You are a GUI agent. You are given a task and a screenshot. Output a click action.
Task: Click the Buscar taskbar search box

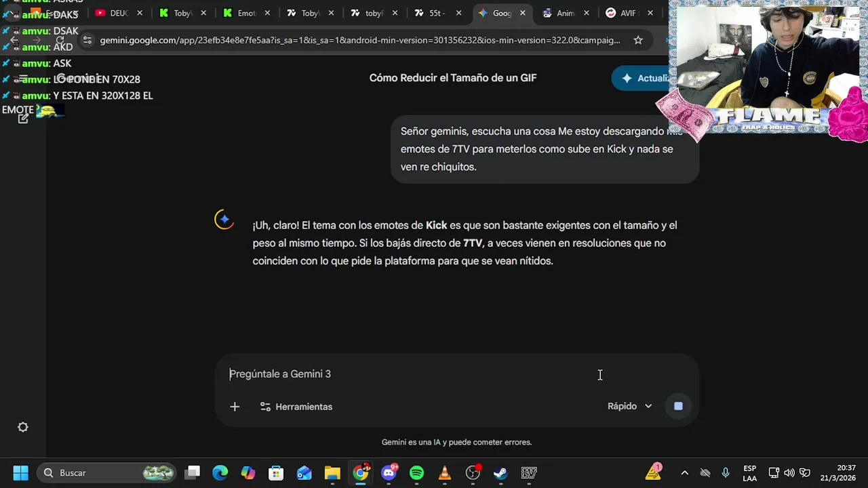click(106, 472)
